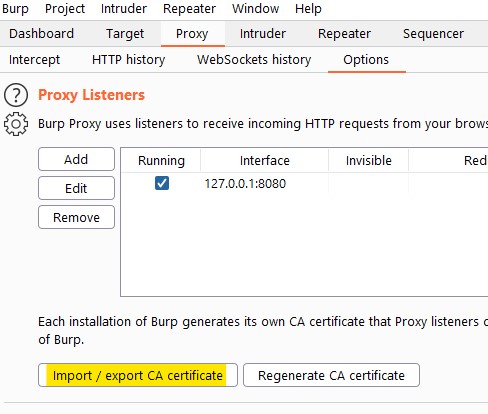This screenshot has width=488, height=414.
Task: Open the Proxy Listeners help icon
Action: (x=16, y=95)
